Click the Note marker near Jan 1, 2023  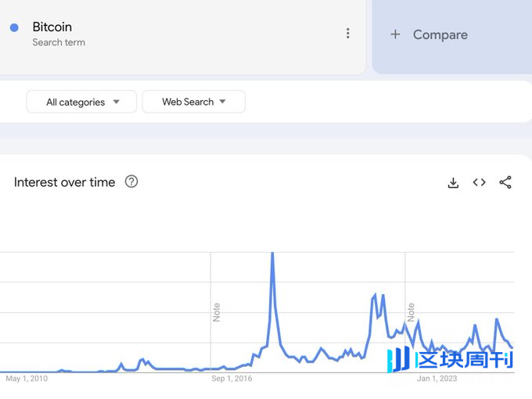(411, 312)
